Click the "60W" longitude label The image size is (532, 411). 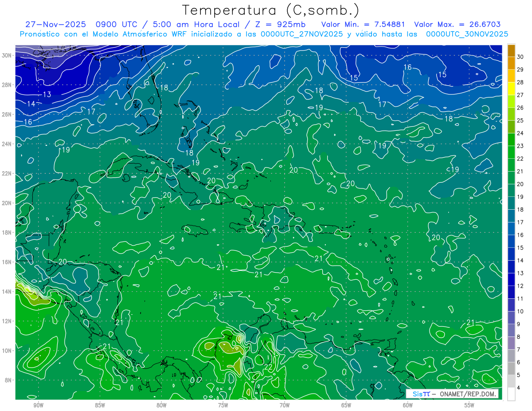408,406
